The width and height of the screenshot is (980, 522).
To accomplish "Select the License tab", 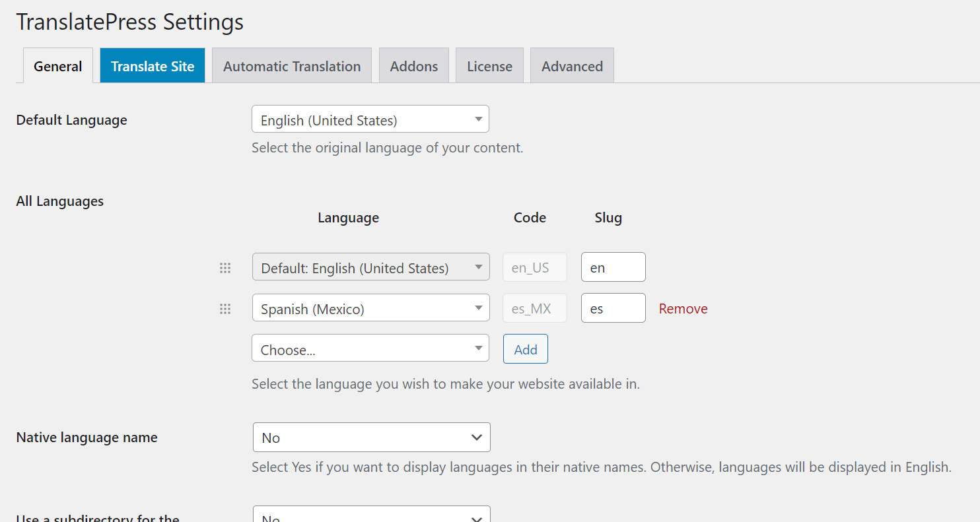I will [x=489, y=66].
